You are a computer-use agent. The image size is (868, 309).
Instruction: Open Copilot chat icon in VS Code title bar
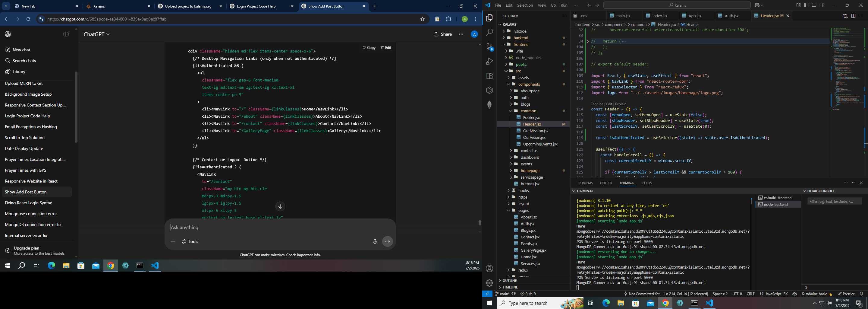[x=757, y=5]
